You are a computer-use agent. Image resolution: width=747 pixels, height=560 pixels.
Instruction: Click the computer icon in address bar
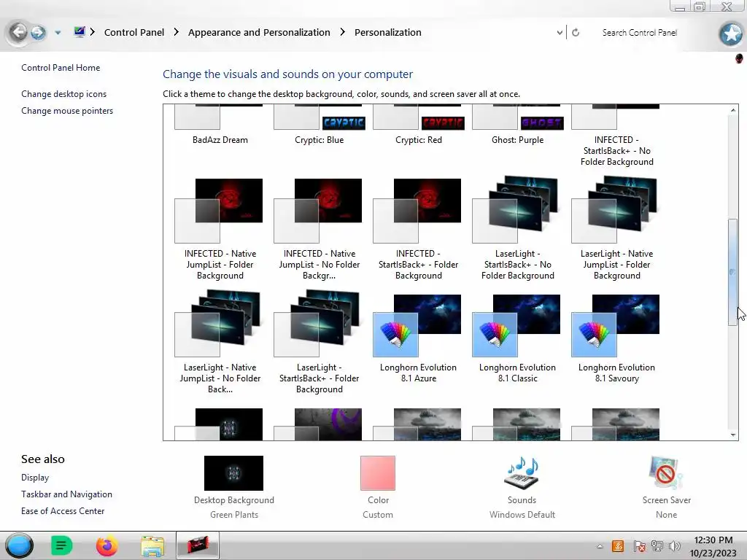(80, 32)
